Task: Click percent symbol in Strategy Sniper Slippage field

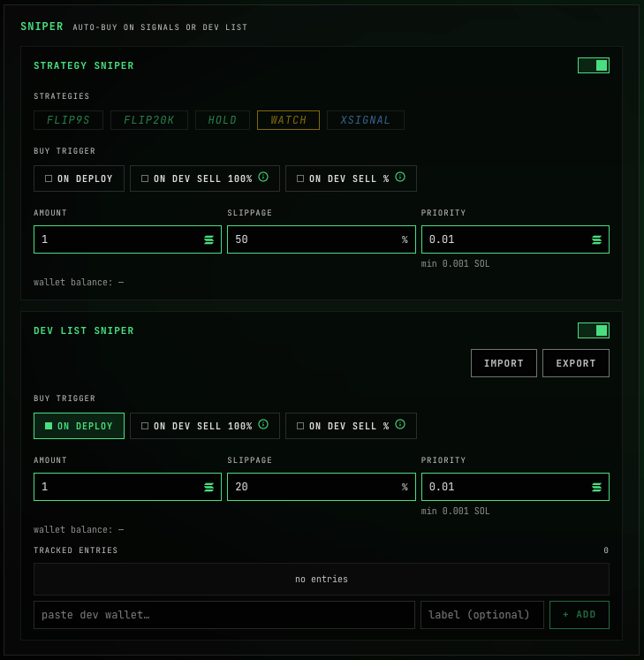Action: click(405, 239)
